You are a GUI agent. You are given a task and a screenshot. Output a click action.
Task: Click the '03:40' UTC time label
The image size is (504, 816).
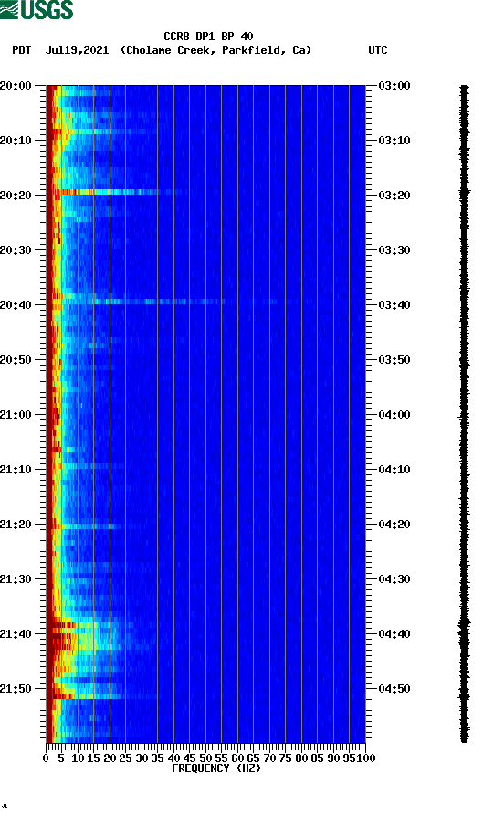coord(394,304)
